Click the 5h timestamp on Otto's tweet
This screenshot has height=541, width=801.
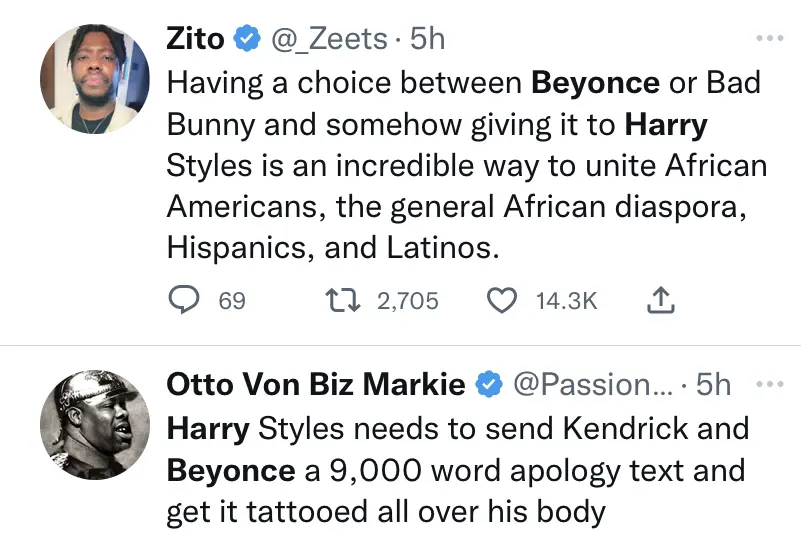click(x=713, y=384)
